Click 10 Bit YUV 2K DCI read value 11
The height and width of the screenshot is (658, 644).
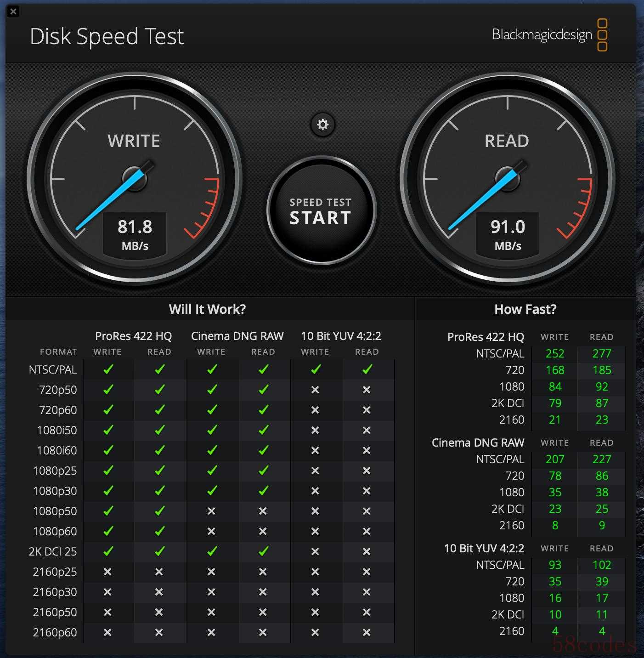602,614
